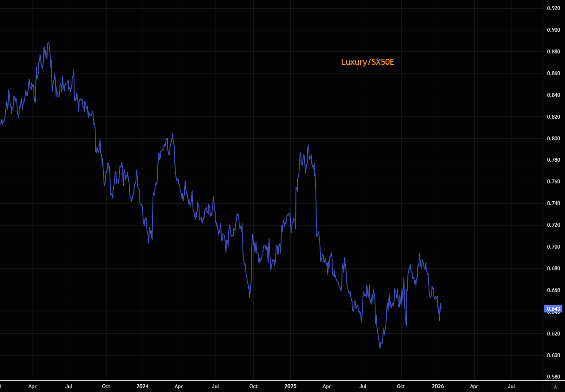
Task: Click the 0.920 price axis label
Action: click(553, 8)
